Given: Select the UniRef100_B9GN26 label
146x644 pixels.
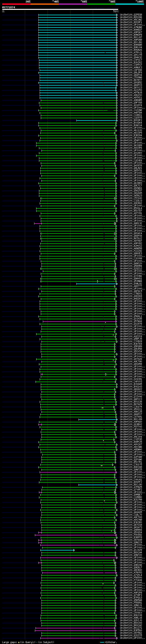Looking at the screenshot, I should [x=131, y=50].
